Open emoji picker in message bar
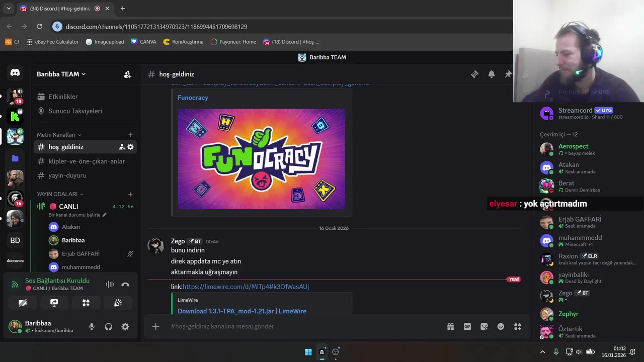 tap(501, 327)
